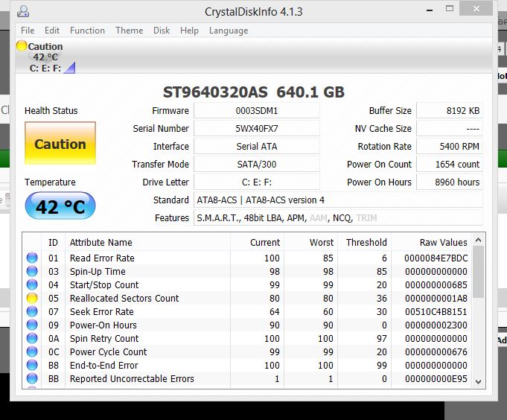Select the End-to-End Error attribute name

click(103, 365)
